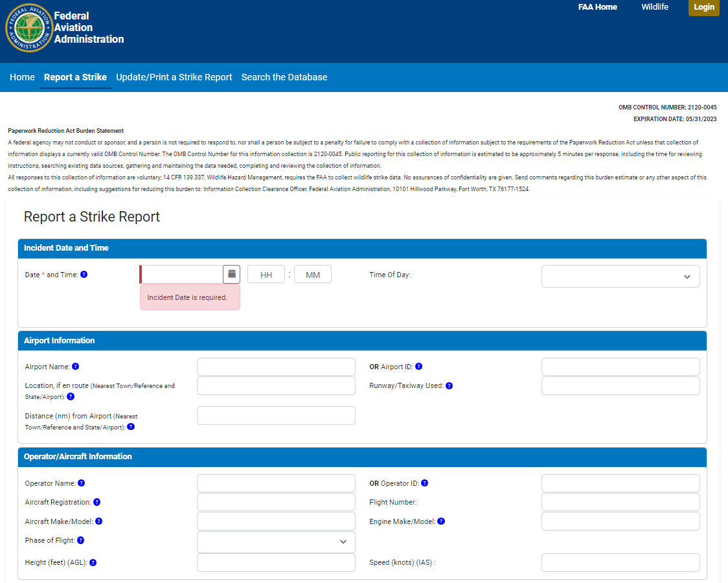Click help icon next to Engine Make/Model
Screen dimensions: 728x583
(441, 521)
